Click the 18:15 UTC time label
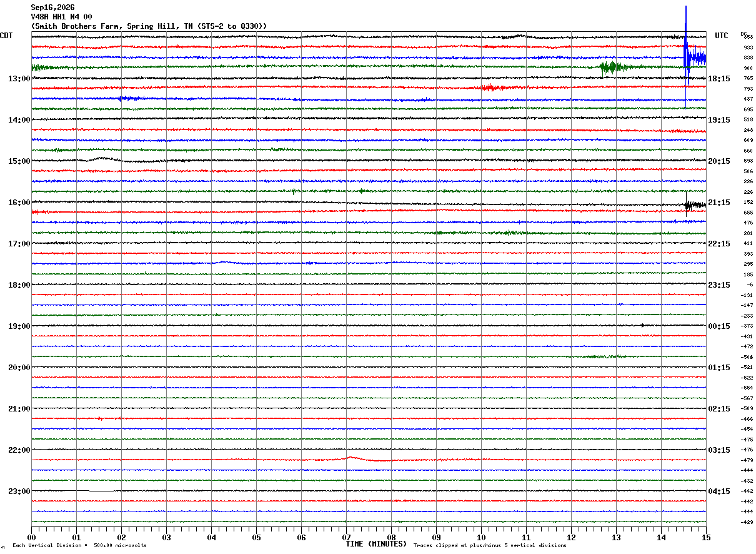This screenshot has height=554, width=756. (720, 79)
